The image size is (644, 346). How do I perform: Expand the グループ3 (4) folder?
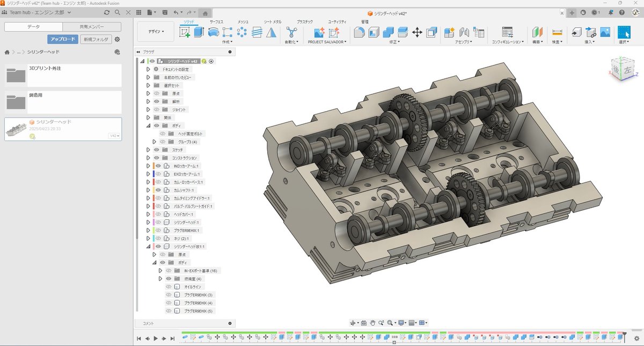(x=155, y=142)
